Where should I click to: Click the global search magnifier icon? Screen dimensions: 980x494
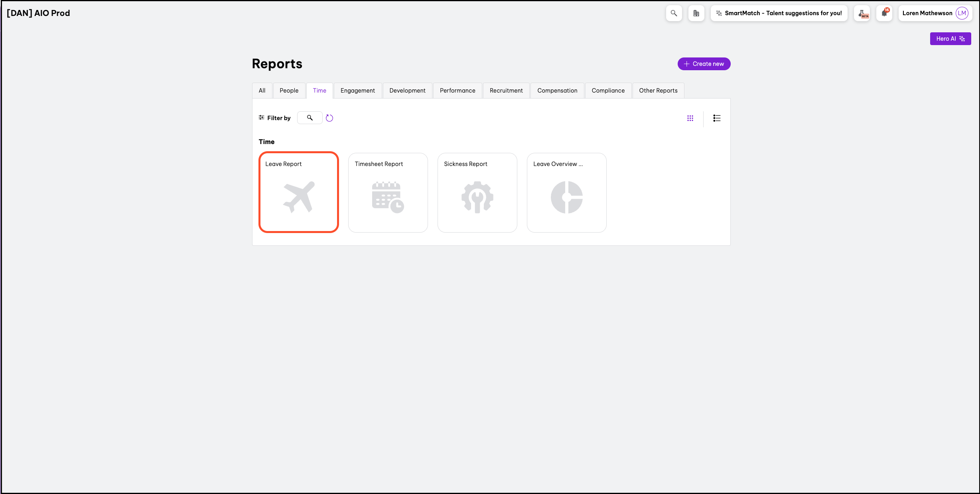[x=674, y=13]
